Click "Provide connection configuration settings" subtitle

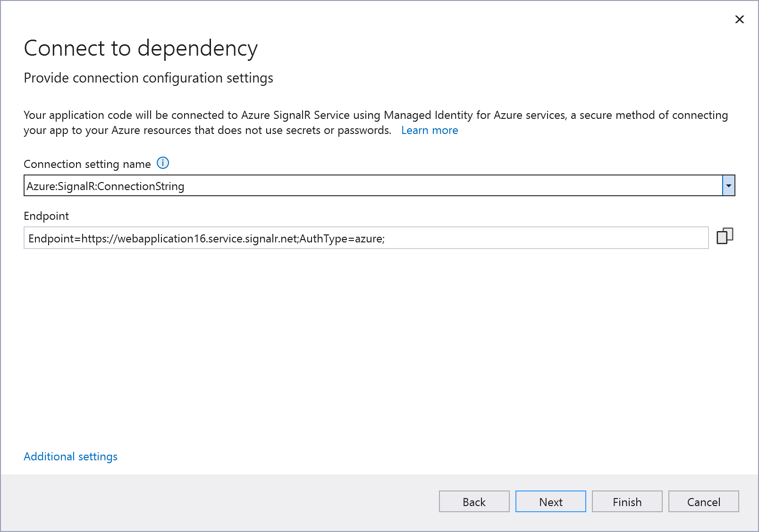coord(148,78)
